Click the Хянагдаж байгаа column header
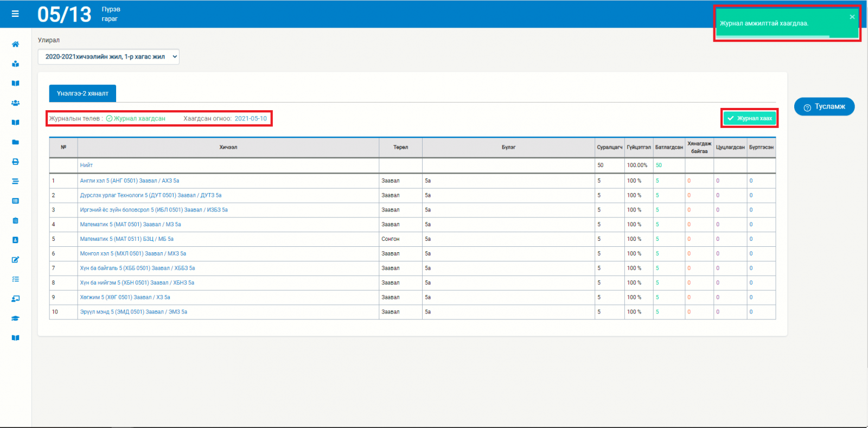 699,148
